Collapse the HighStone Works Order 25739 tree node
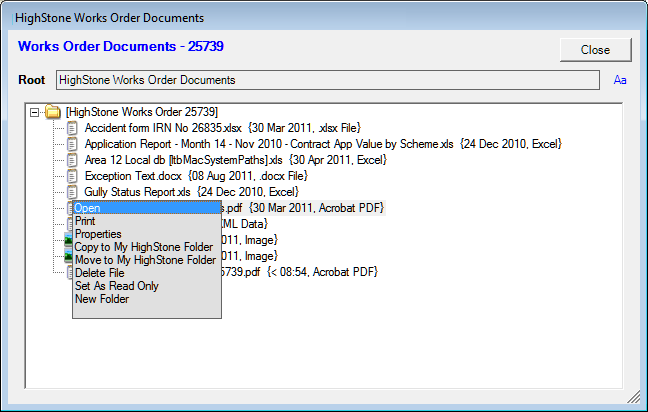The image size is (648, 412). pyautogui.click(x=35, y=112)
